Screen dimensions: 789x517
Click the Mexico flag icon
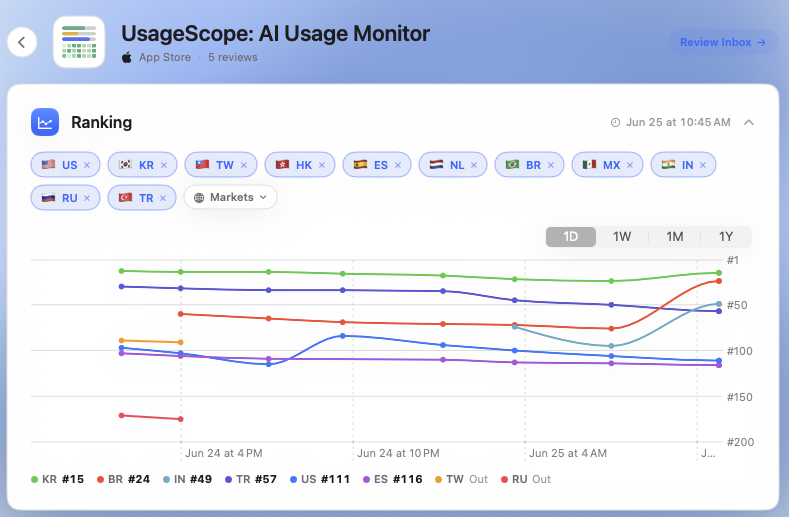click(x=589, y=165)
